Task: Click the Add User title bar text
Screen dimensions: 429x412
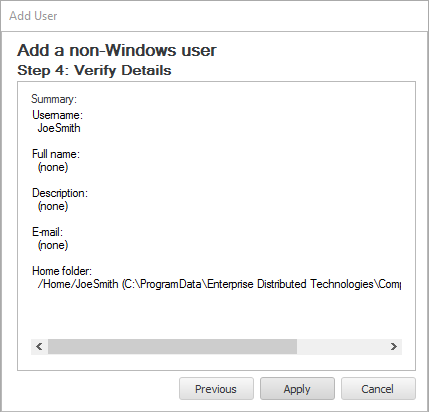Action: pyautogui.click(x=33, y=16)
